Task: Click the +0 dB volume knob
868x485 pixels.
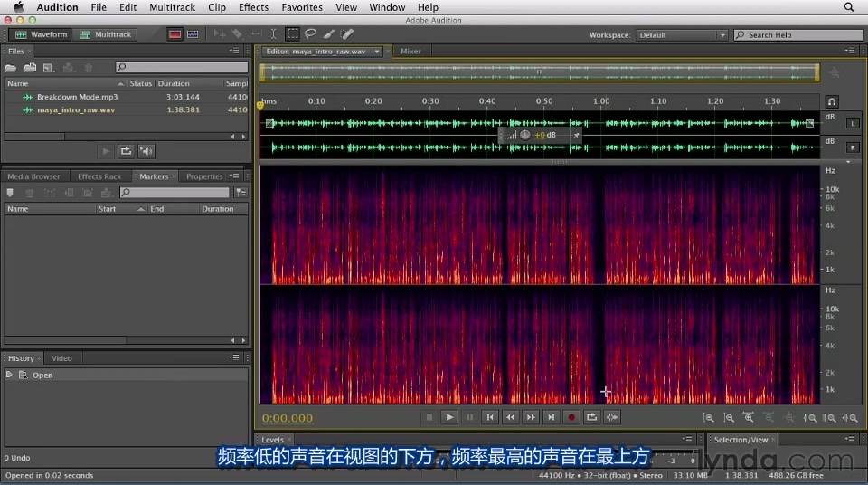Action: click(525, 135)
